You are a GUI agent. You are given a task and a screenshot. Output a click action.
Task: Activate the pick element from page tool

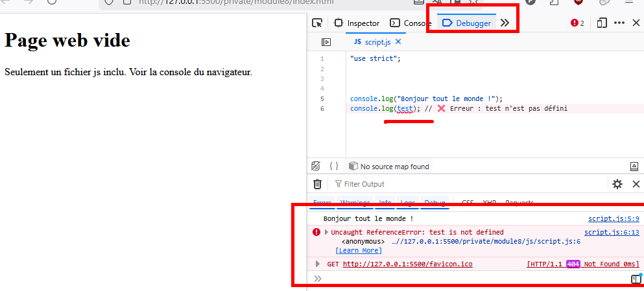point(317,23)
